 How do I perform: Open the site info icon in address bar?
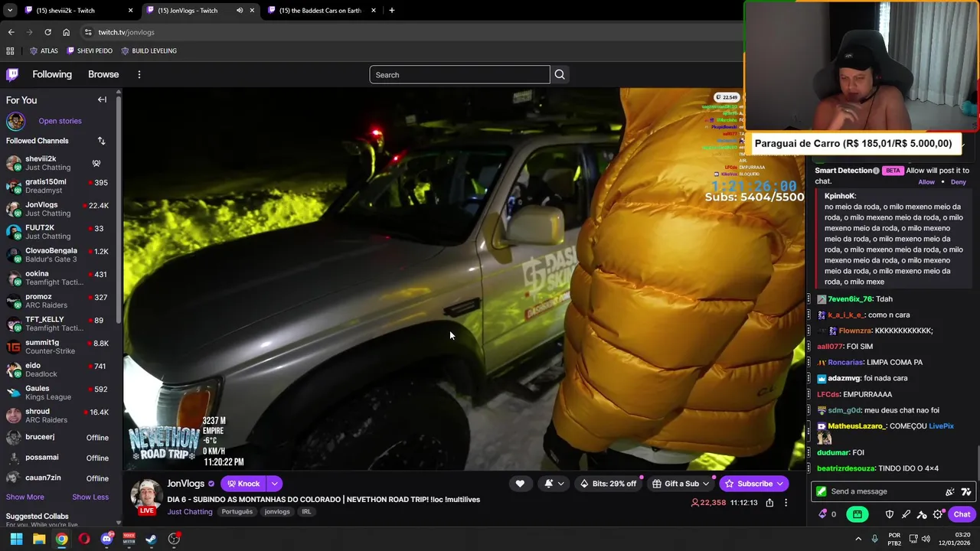[x=88, y=32]
